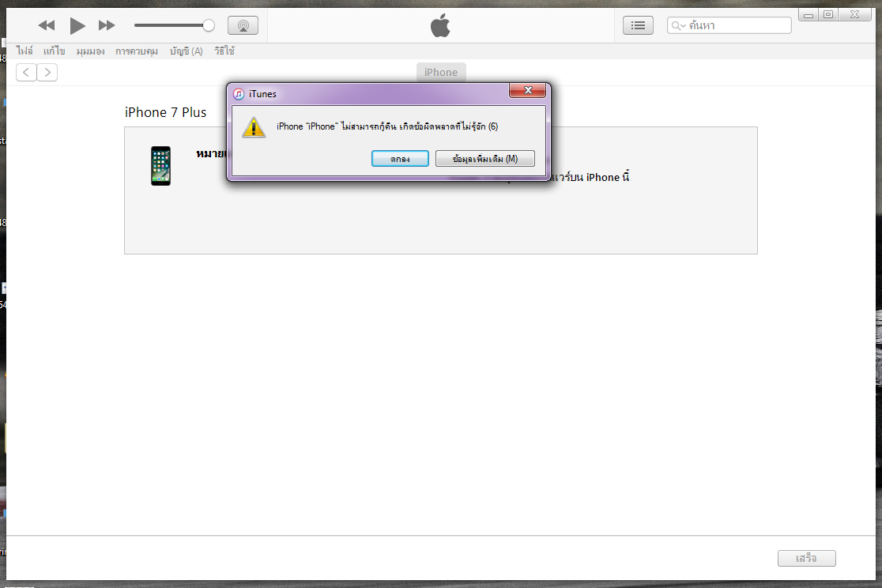Open the วิธีใช้ menu
Viewport: 882px width, 588px height.
(224, 51)
